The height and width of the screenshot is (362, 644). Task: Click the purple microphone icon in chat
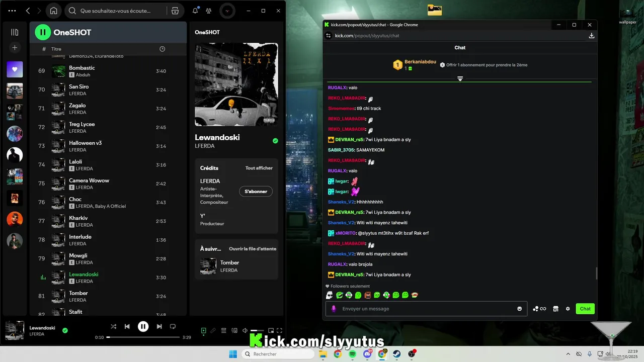point(334,309)
